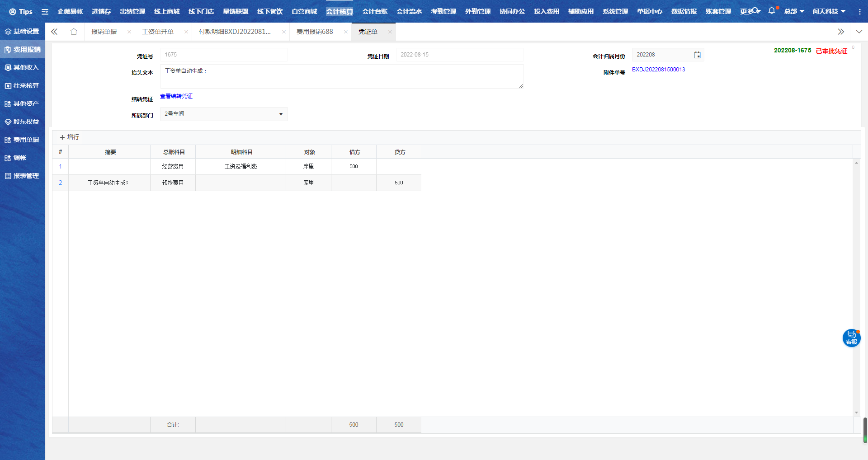868x460 pixels.
Task: Open the notification bell icon
Action: 771,11
